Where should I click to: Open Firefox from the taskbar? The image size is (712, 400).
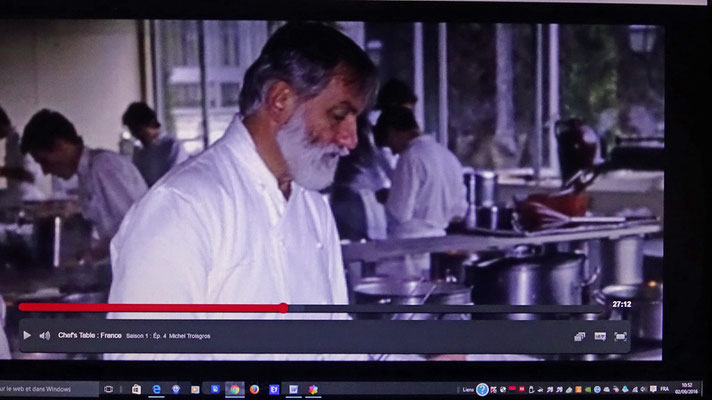[x=254, y=389]
